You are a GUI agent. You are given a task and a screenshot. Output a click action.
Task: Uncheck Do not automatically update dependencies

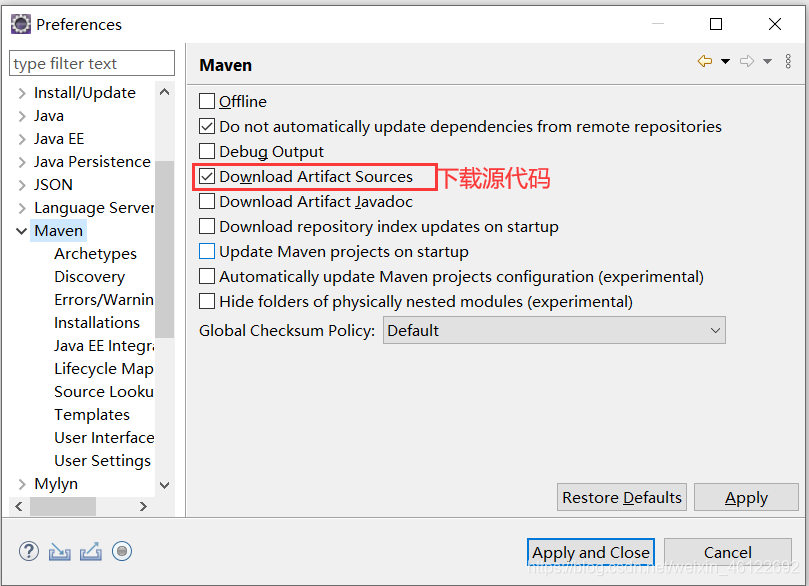tap(207, 126)
